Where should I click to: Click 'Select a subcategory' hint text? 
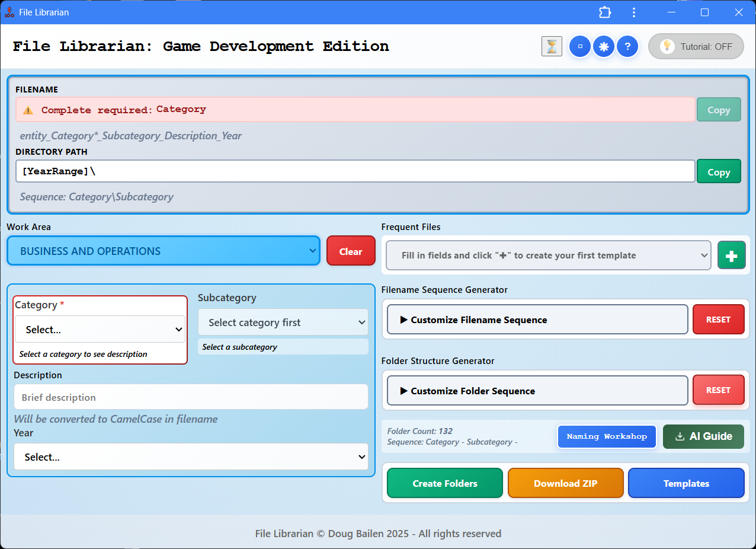click(x=240, y=347)
